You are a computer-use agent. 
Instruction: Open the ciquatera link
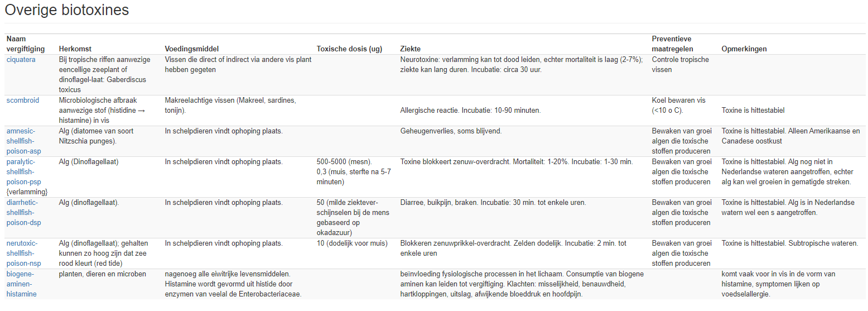[x=21, y=60]
